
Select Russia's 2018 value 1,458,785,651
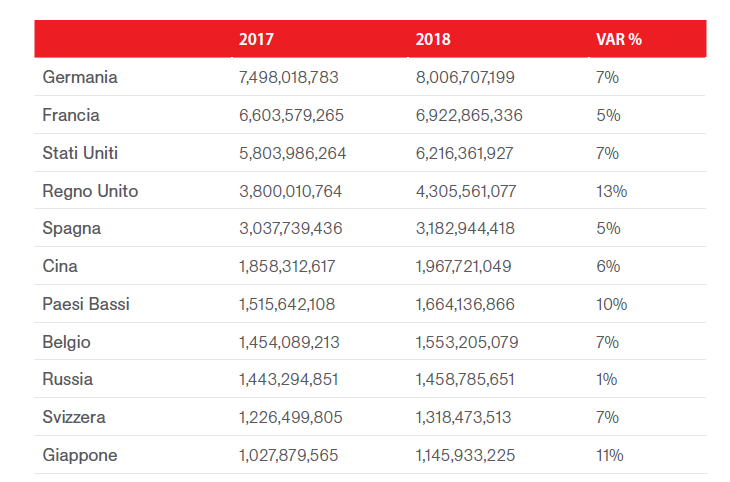point(466,379)
